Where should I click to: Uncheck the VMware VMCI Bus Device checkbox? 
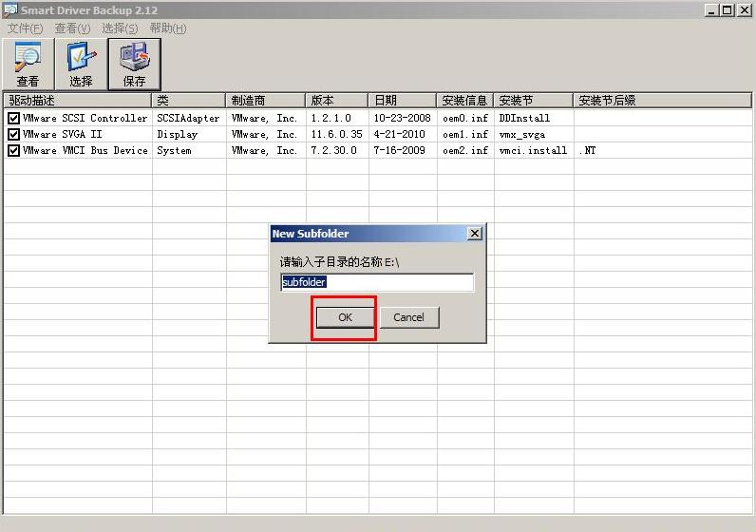13,151
